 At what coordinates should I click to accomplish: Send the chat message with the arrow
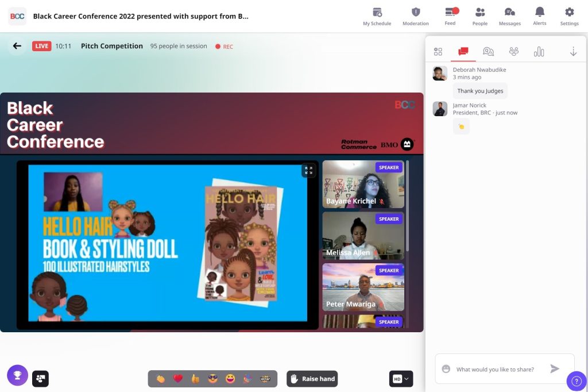tap(555, 368)
